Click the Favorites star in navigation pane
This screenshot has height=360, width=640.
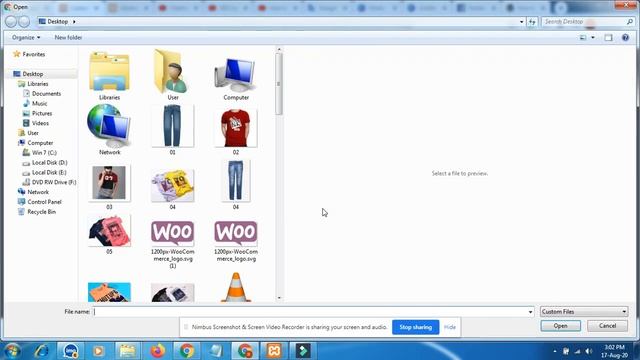click(x=17, y=54)
